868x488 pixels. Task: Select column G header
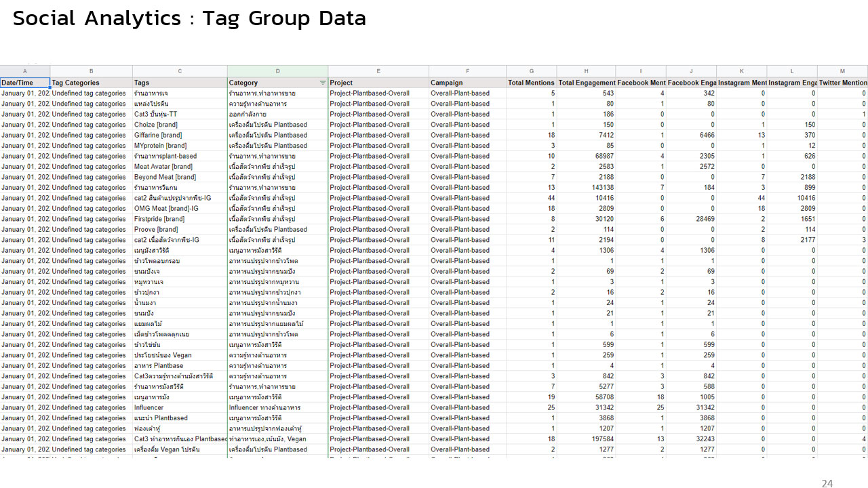pyautogui.click(x=532, y=71)
